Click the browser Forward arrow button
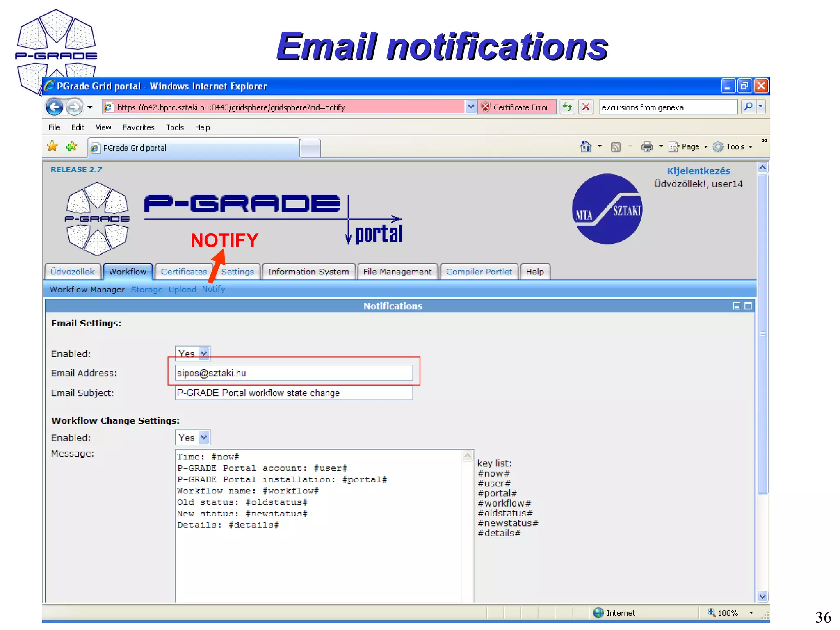Image resolution: width=840 pixels, height=630 pixels. tap(74, 107)
